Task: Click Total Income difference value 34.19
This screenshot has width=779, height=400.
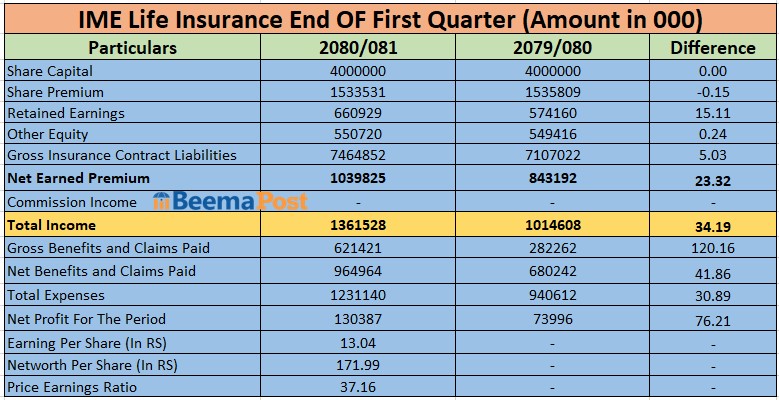Action: 712,226
